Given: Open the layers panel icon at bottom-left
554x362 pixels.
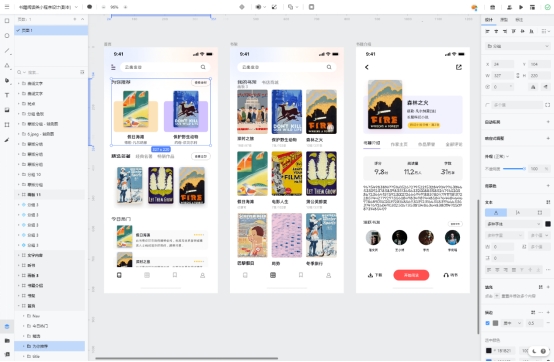Looking at the screenshot, I should tap(7, 326).
